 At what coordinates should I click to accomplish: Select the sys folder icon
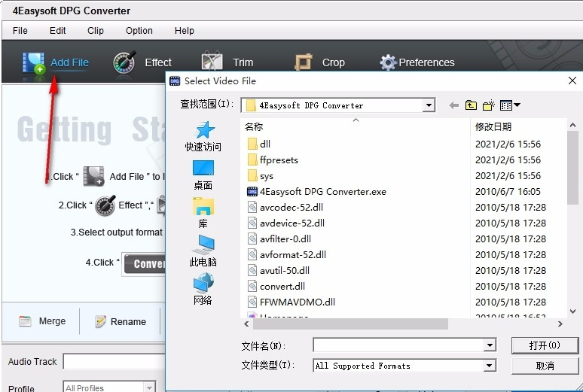252,176
